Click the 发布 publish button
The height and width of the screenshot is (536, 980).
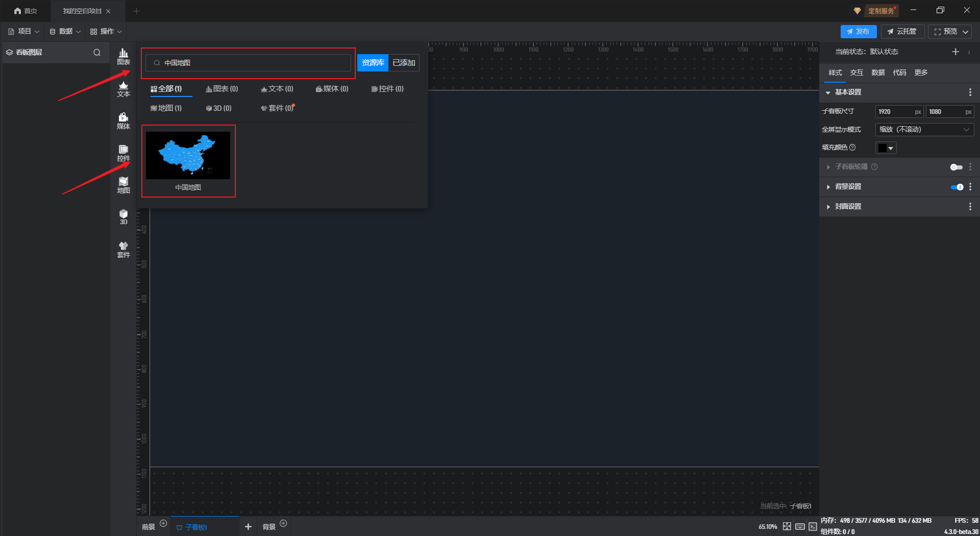pos(859,32)
